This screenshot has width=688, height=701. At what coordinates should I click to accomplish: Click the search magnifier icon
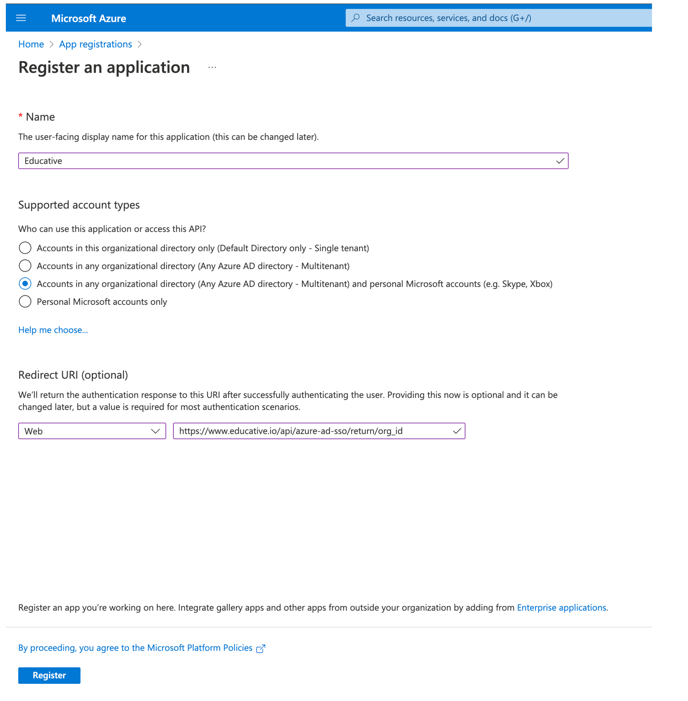[x=356, y=18]
